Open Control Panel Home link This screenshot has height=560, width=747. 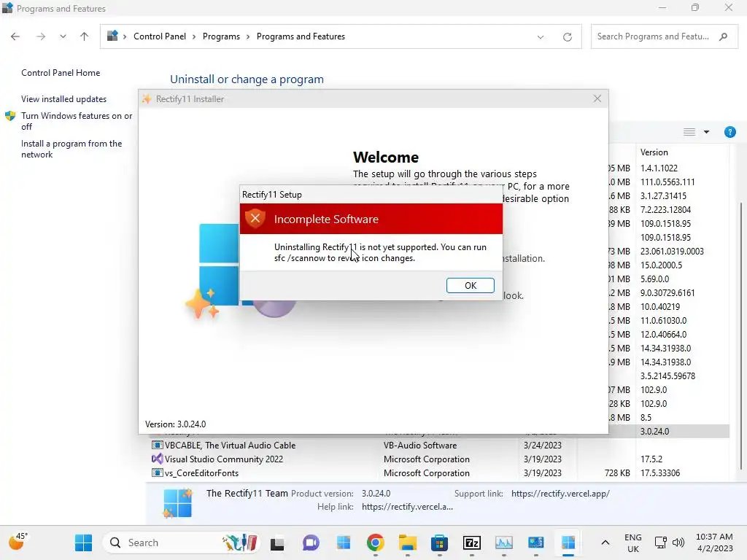pyautogui.click(x=61, y=73)
